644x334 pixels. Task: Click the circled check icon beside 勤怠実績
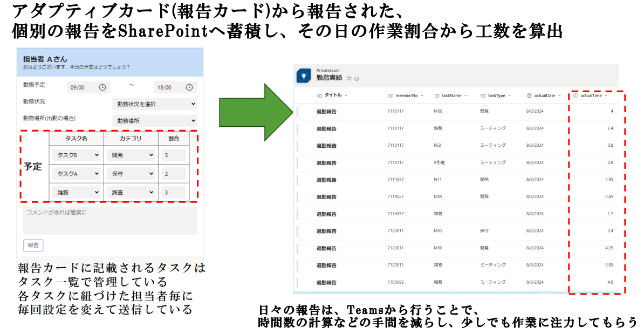(357, 78)
